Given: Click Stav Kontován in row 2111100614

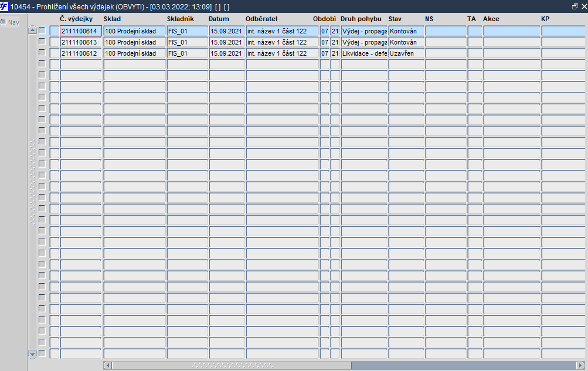Looking at the screenshot, I should click(406, 31).
